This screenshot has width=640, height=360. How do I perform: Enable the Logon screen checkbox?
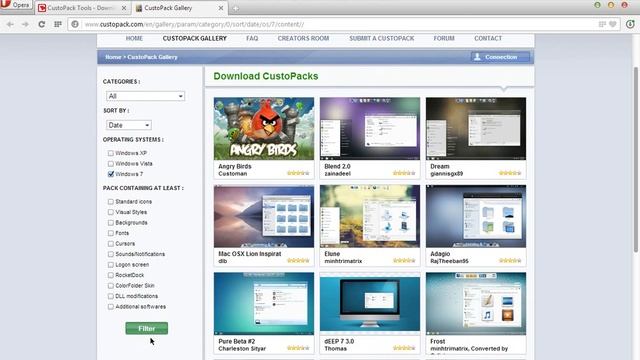[111, 265]
